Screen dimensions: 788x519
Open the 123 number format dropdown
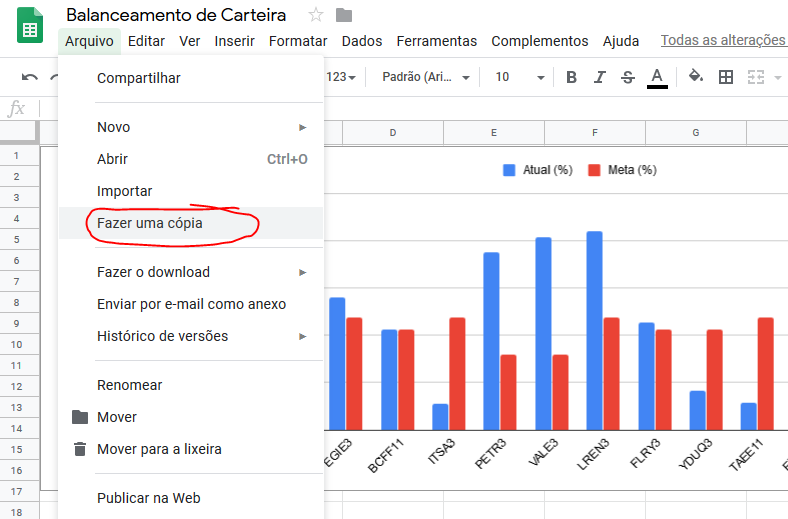(x=341, y=77)
